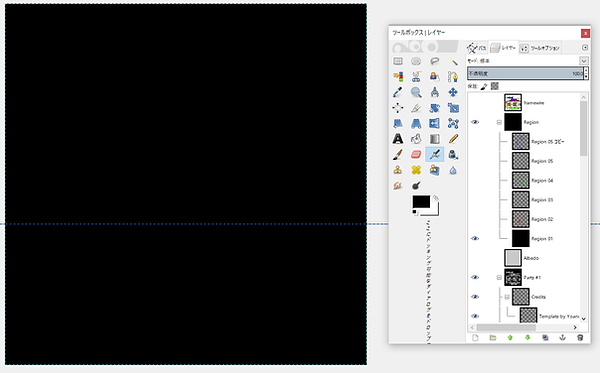Select the Heal tool

416,170
